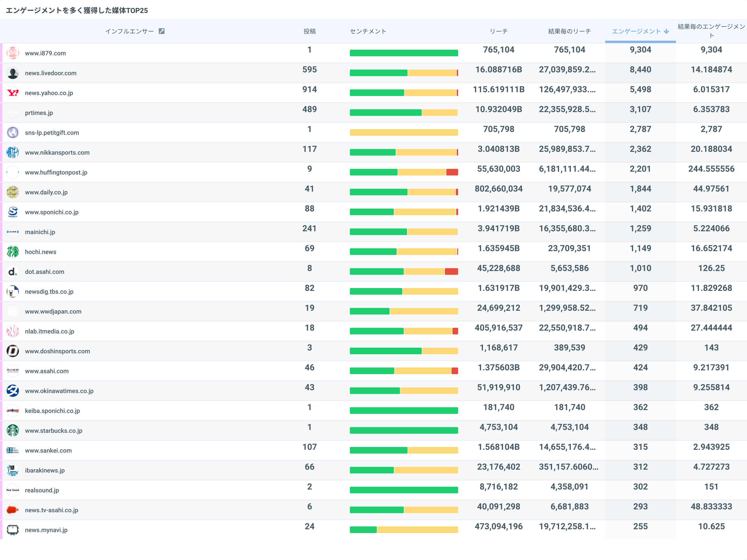The image size is (747, 560).
Task: Open the www.wwdjapan.com link
Action: point(53,311)
